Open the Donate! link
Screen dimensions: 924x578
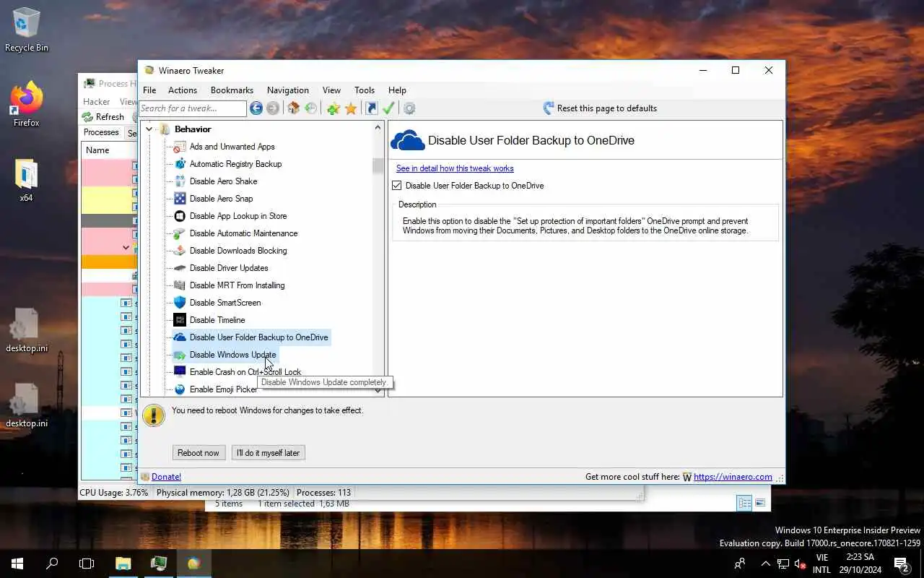(166, 477)
